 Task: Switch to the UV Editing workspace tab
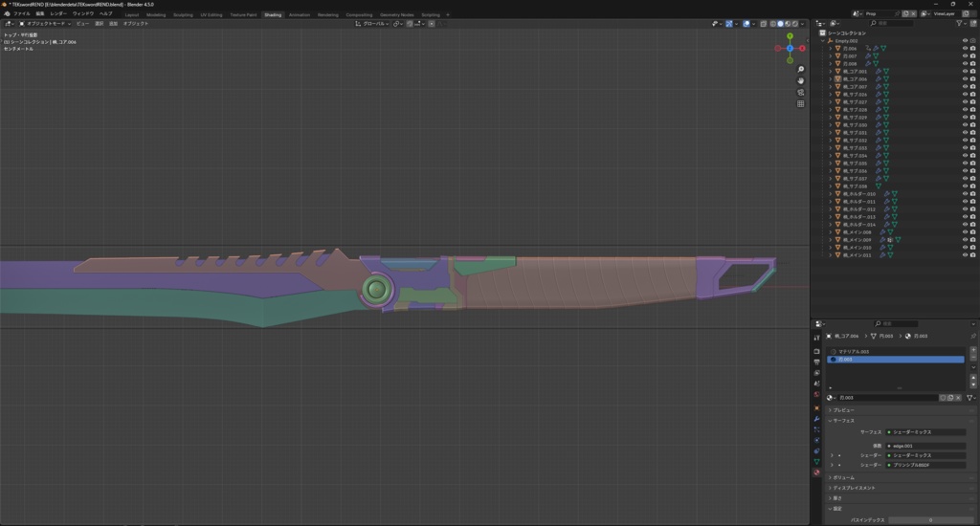tap(212, 15)
